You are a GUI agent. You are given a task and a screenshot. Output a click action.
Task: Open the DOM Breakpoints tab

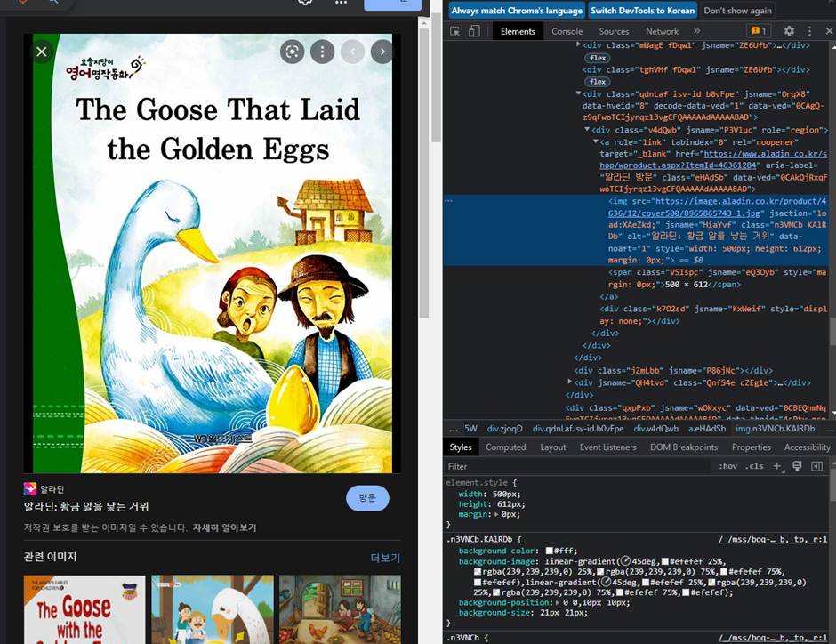click(684, 447)
